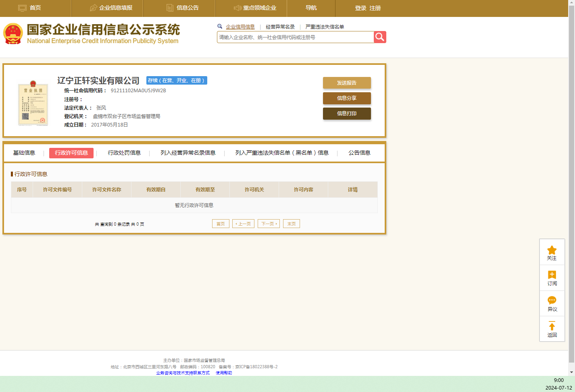Click credit code 91211102MA0U5J9W2B
The height and width of the screenshot is (392, 575).
(x=138, y=91)
